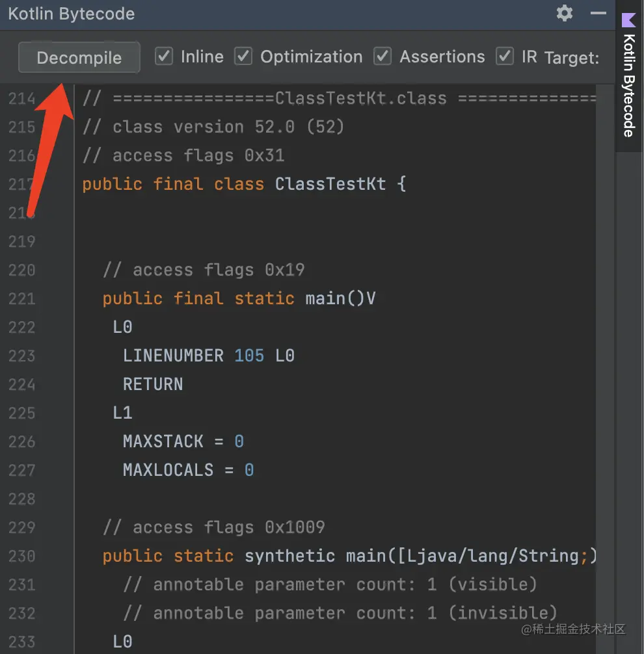The height and width of the screenshot is (654, 644).
Task: Click 'count: 1 (visible)' comment line
Action: point(330,584)
